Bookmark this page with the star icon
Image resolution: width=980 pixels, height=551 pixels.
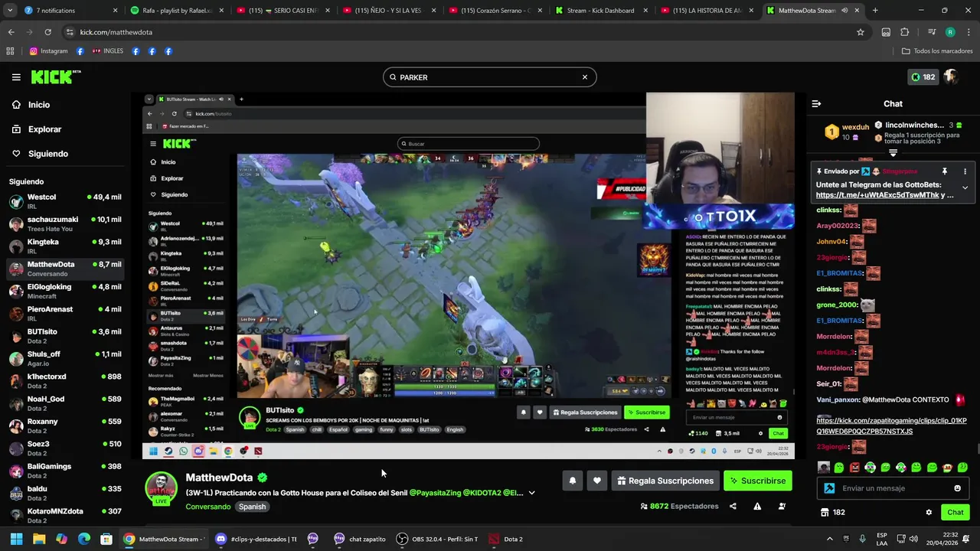coord(861,32)
